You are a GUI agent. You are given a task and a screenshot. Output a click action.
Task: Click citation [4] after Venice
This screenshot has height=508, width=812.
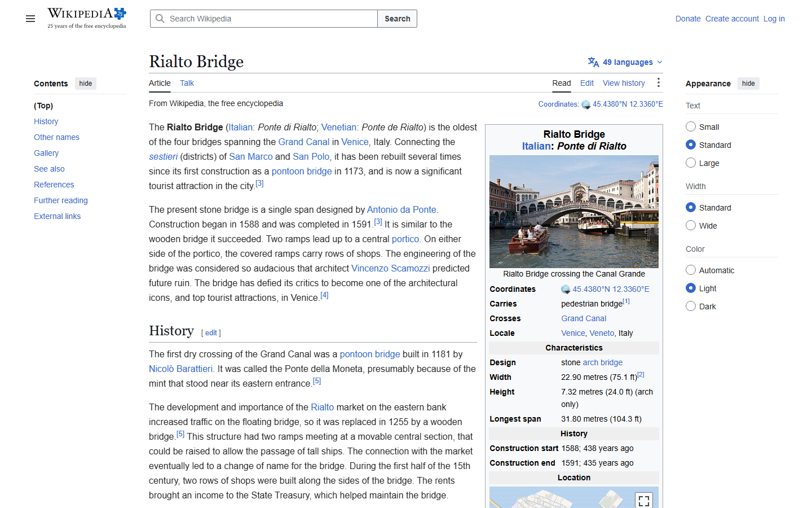click(x=324, y=295)
